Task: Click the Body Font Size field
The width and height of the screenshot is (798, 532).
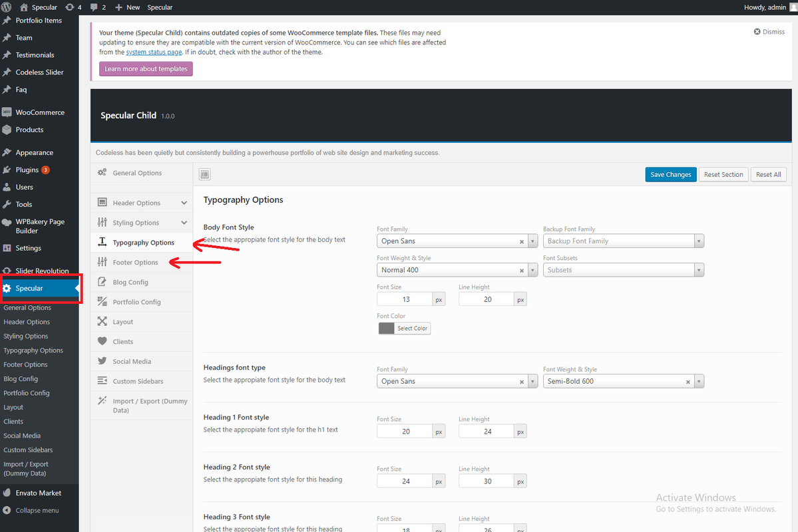Action: coord(405,299)
